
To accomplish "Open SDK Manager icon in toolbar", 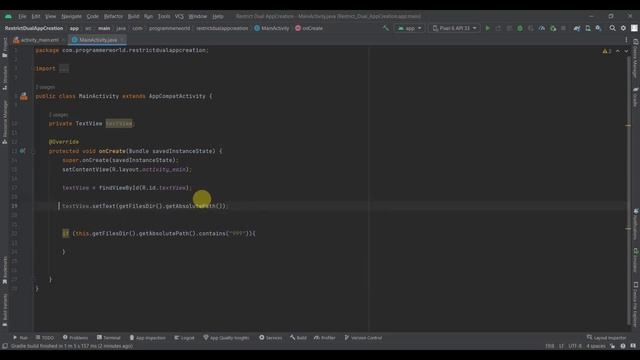I will [x=598, y=28].
